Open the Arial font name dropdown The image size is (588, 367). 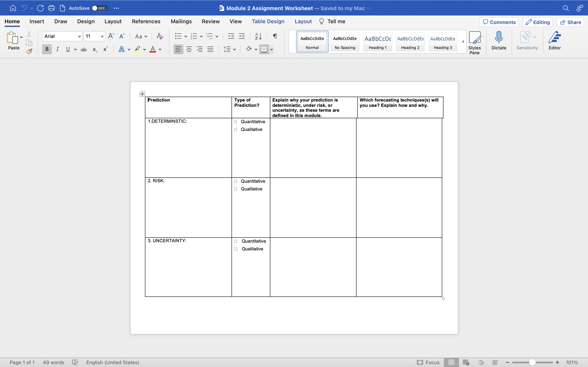coord(79,36)
